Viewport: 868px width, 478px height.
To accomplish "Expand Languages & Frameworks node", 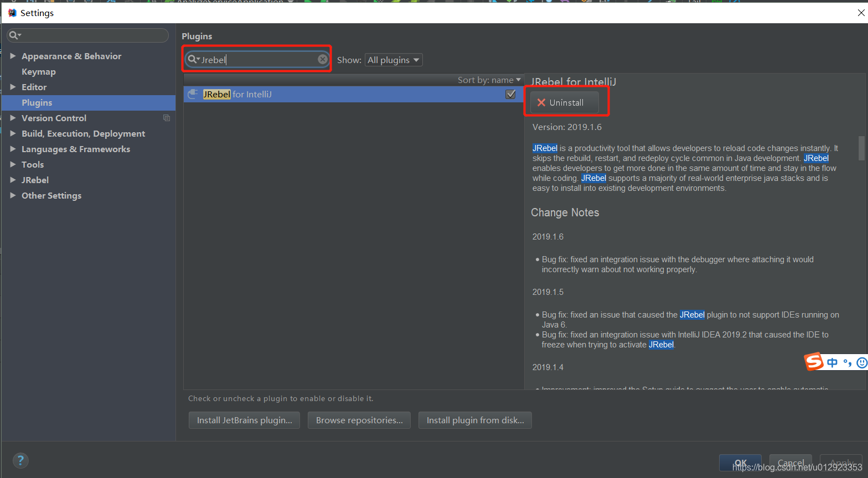I will (13, 149).
